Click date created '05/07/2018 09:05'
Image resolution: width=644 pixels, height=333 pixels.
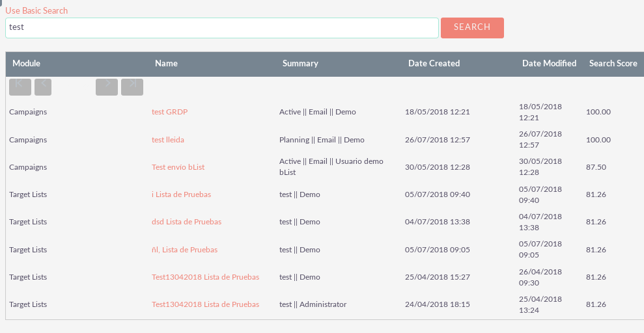pos(437,250)
